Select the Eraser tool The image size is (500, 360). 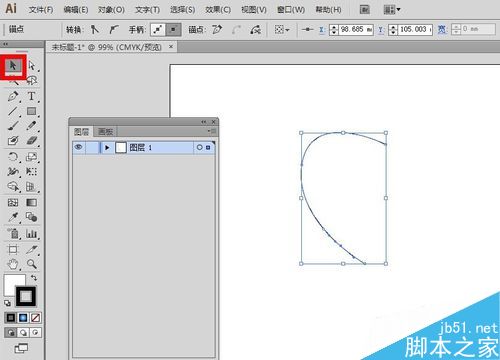tap(32, 141)
